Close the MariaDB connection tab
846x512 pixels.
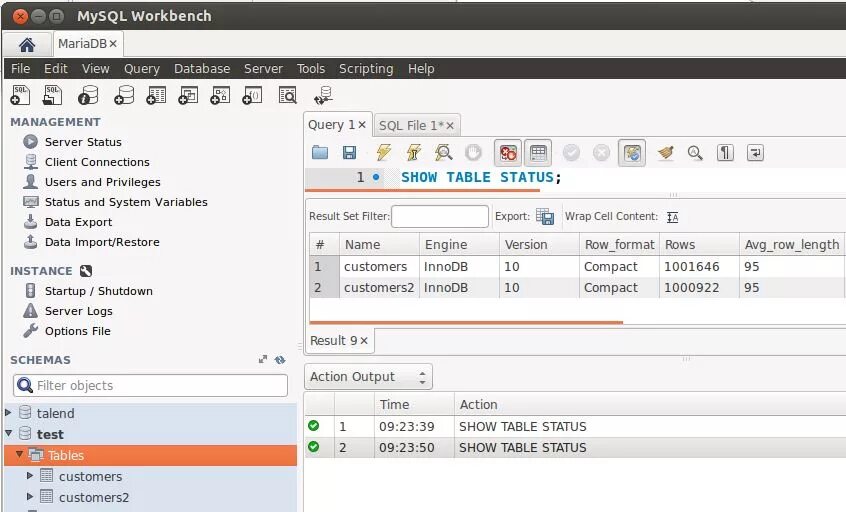pos(113,44)
